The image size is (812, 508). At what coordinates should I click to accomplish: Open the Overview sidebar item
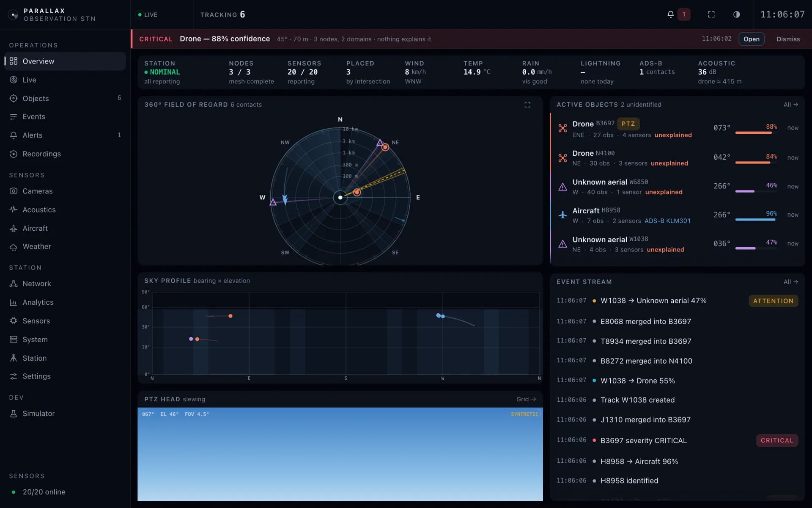pyautogui.click(x=65, y=61)
